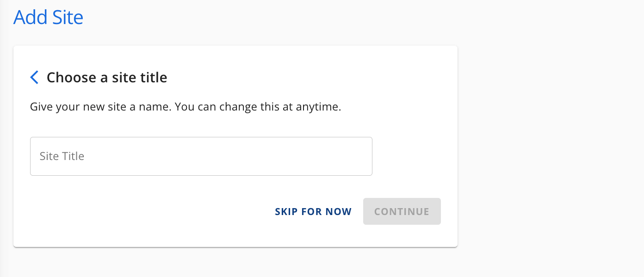The height and width of the screenshot is (277, 644).
Task: Click 'Choose a site title' heading
Action: tap(106, 77)
